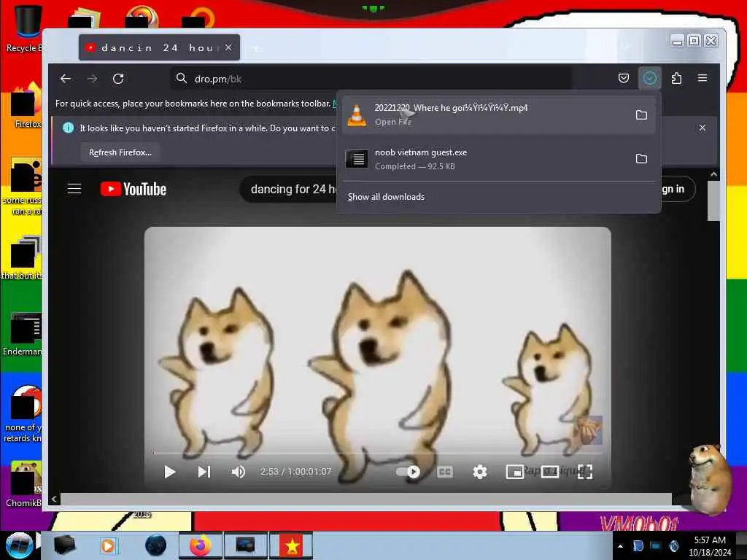Click Show all downloads
747x560 pixels.
pyautogui.click(x=386, y=197)
